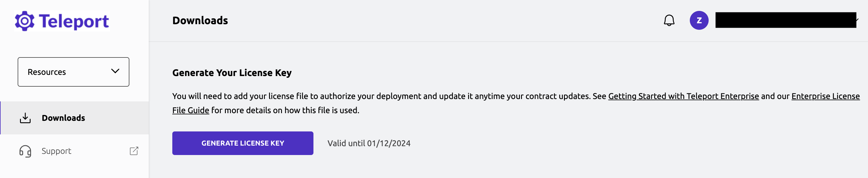Viewport: 868px width, 178px height.
Task: Click the Generate Your License Key heading
Action: (232, 72)
